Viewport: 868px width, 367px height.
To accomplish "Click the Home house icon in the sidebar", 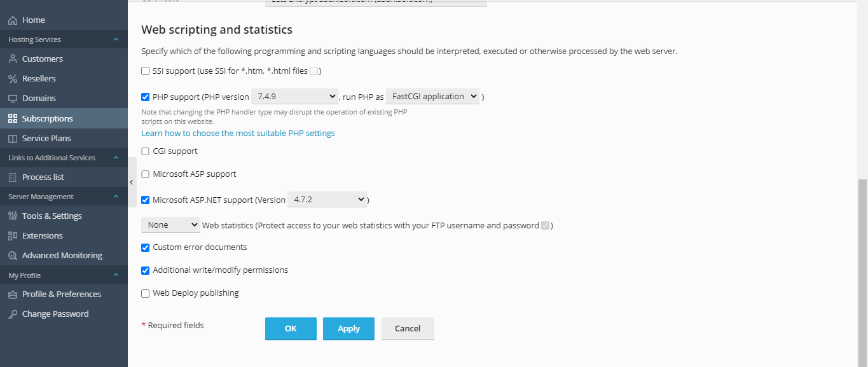I will click(13, 20).
